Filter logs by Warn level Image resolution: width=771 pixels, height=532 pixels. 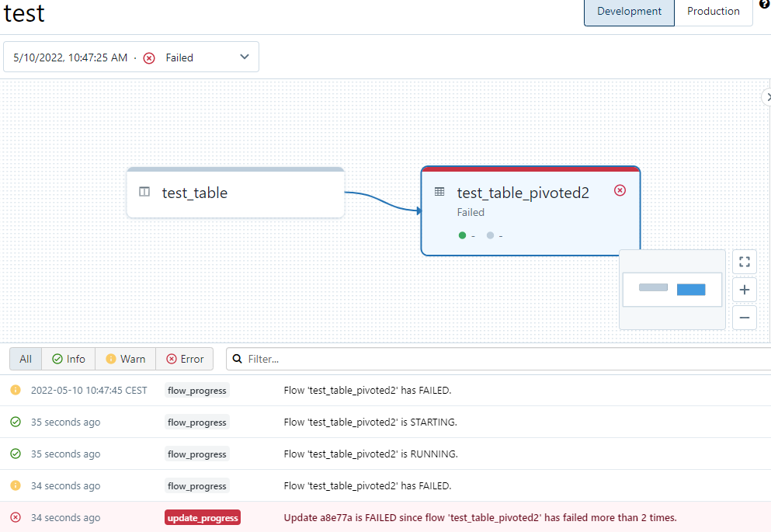click(125, 359)
